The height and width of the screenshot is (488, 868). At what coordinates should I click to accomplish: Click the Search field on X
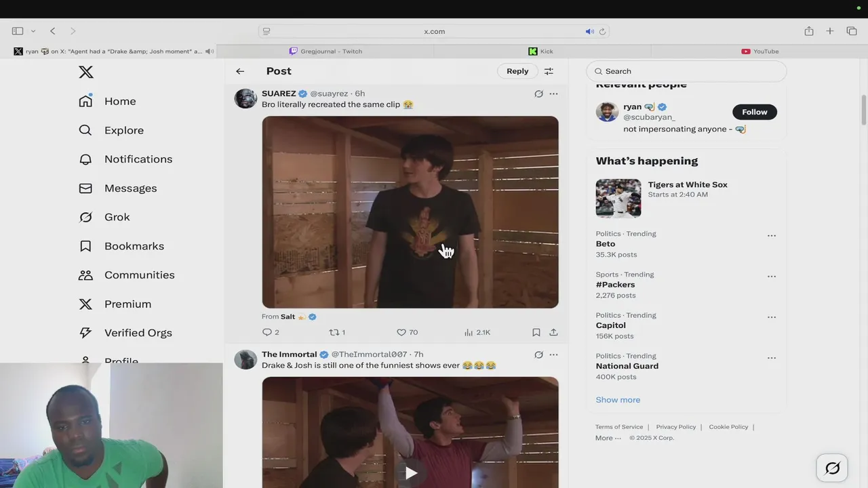[686, 71]
